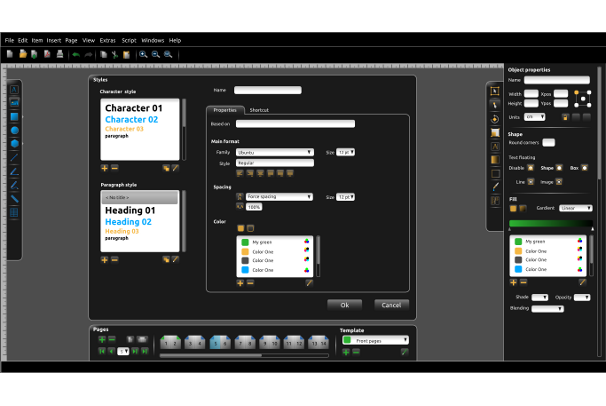Click the Open folder icon in toolbar
606x406 pixels.
22,53
